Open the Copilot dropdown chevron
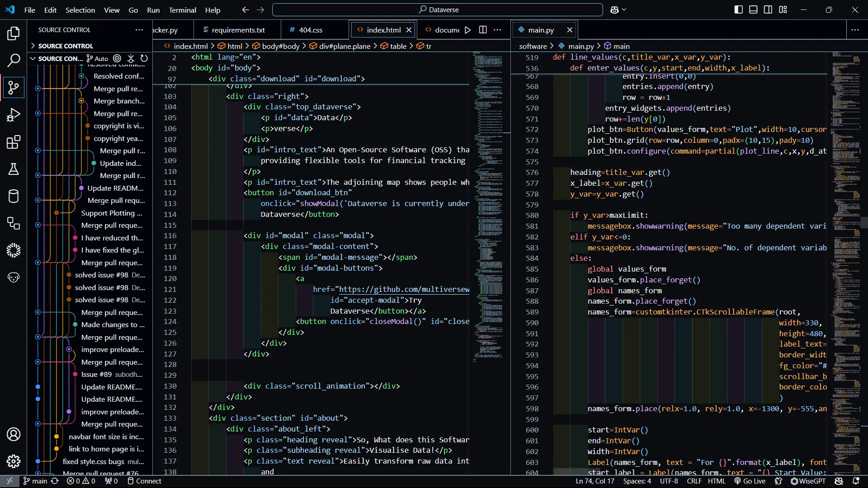The height and width of the screenshot is (488, 868). [x=624, y=9]
